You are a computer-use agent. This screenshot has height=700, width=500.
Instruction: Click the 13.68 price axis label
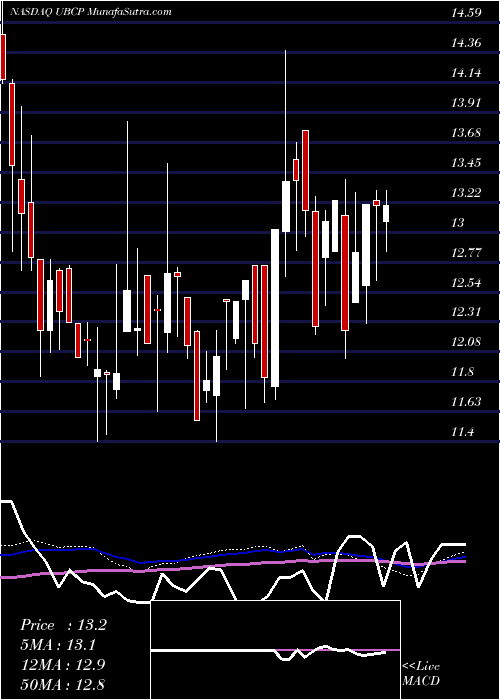[466, 133]
